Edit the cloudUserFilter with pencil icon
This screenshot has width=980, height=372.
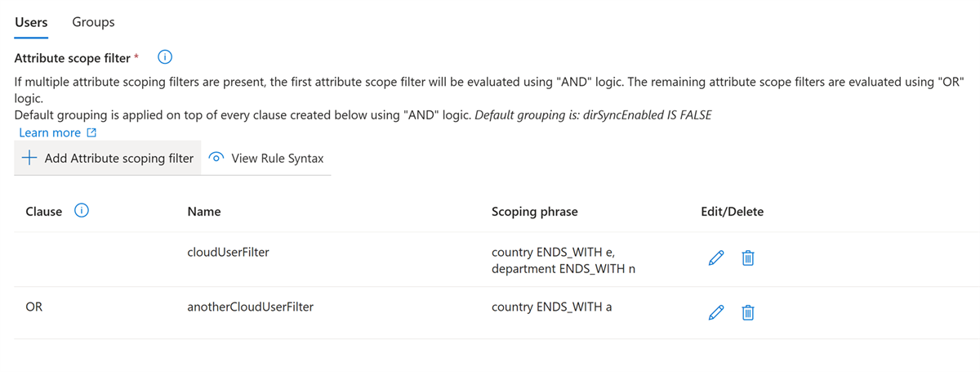715,259
